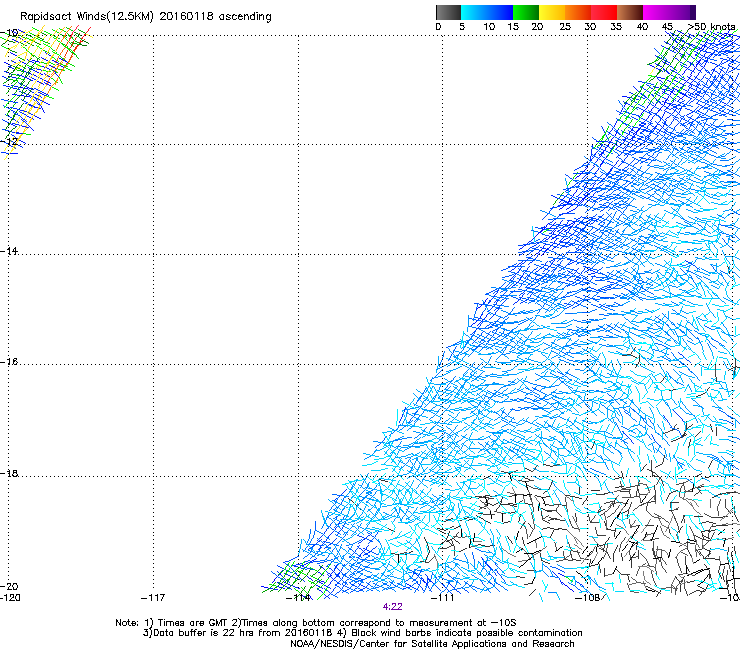
Task: Click the title 'Rapidscat Winds(12.5KM) 20160118 ascending'
Action: pyautogui.click(x=146, y=16)
